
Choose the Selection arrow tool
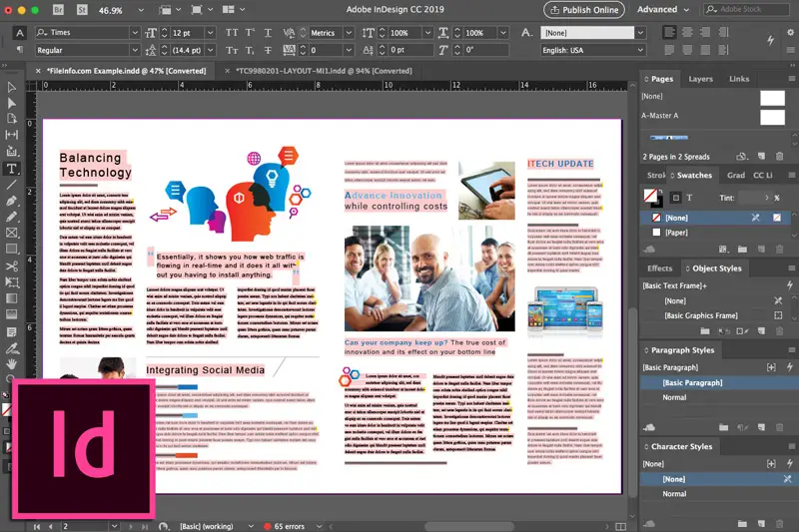click(11, 87)
